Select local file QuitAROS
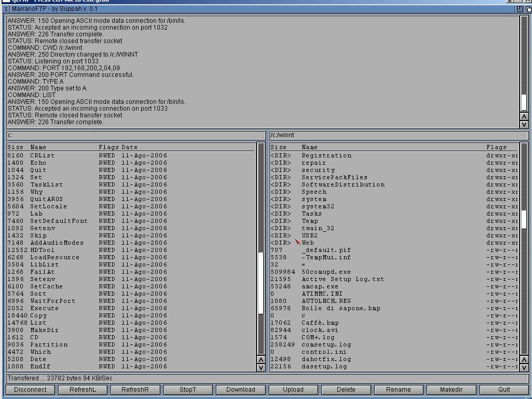This screenshot has width=532, height=399. [131, 199]
